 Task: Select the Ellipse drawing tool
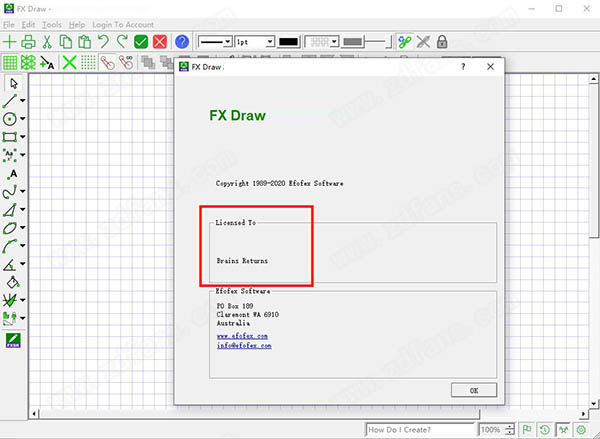coord(10,227)
